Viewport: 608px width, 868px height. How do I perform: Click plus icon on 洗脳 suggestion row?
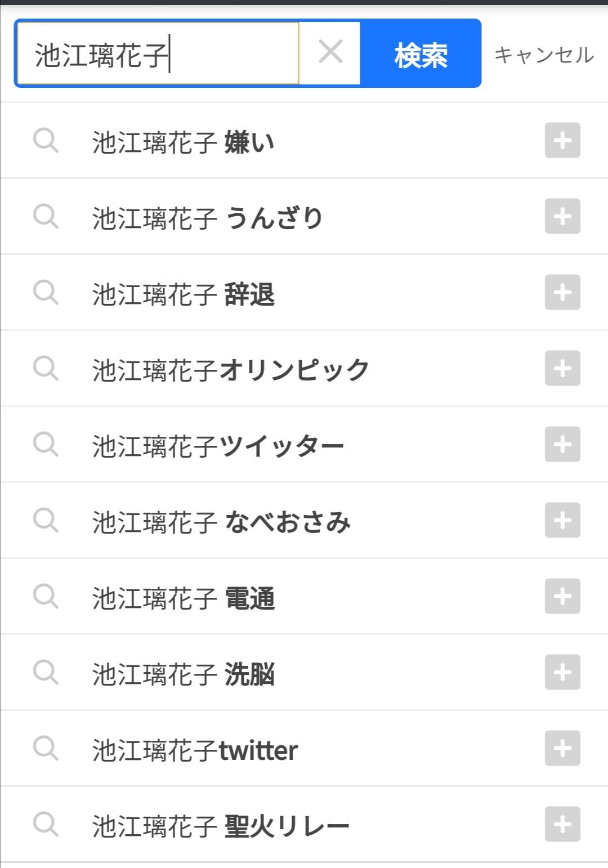562,672
